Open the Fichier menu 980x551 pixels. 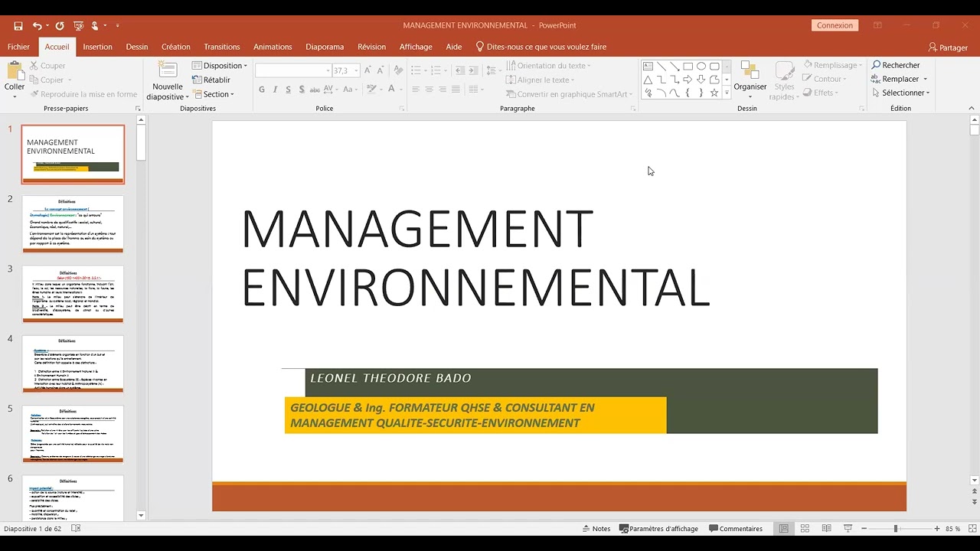(x=18, y=47)
